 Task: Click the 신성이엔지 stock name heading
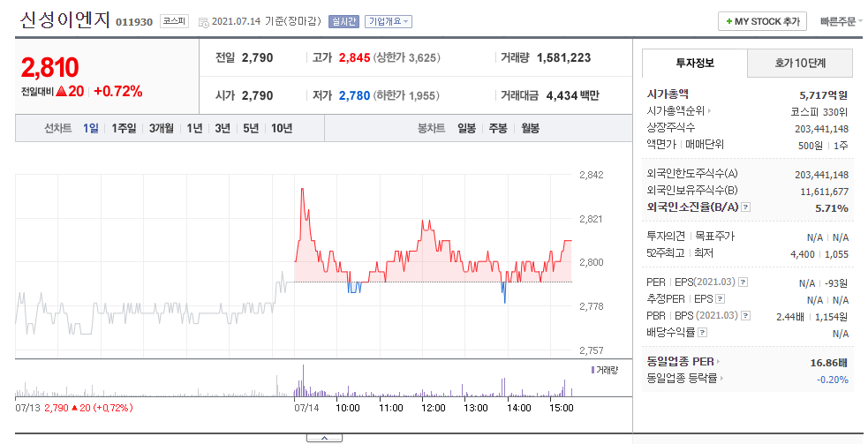coord(65,20)
